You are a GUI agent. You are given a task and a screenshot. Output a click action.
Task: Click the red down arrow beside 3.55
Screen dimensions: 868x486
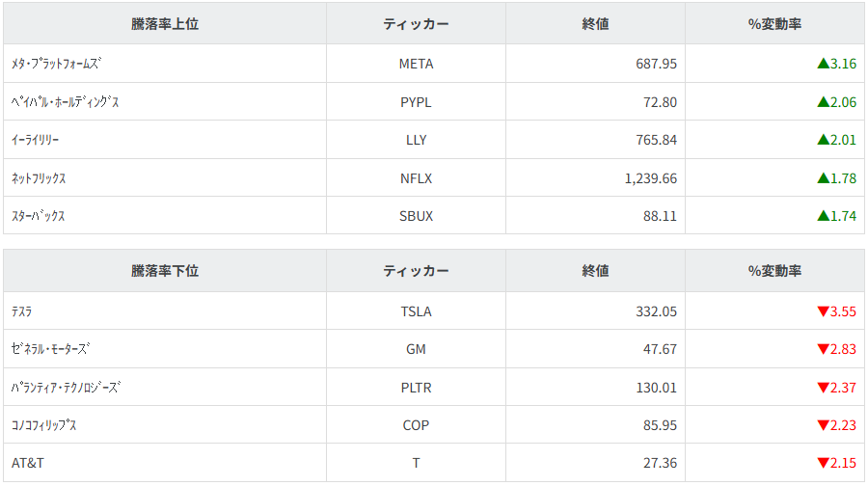(x=823, y=311)
